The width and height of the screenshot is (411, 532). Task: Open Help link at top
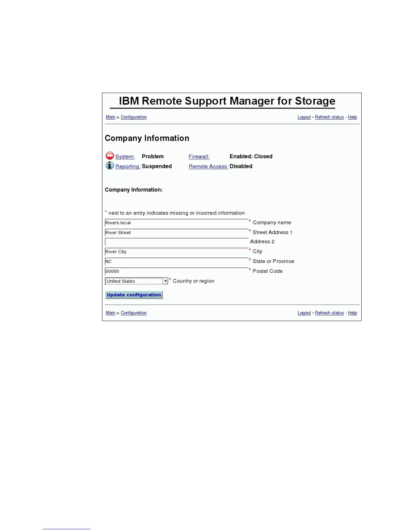(x=353, y=117)
